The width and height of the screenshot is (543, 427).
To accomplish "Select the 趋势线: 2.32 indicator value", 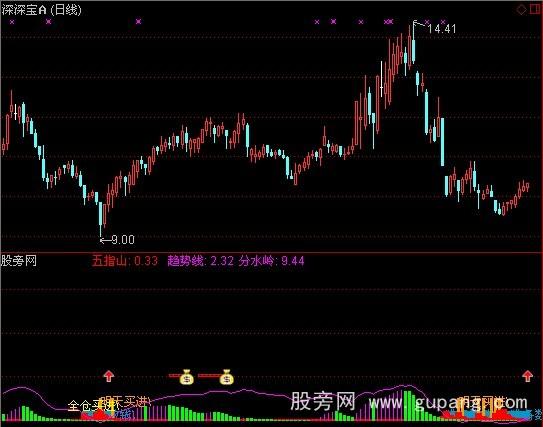I will tap(201, 261).
